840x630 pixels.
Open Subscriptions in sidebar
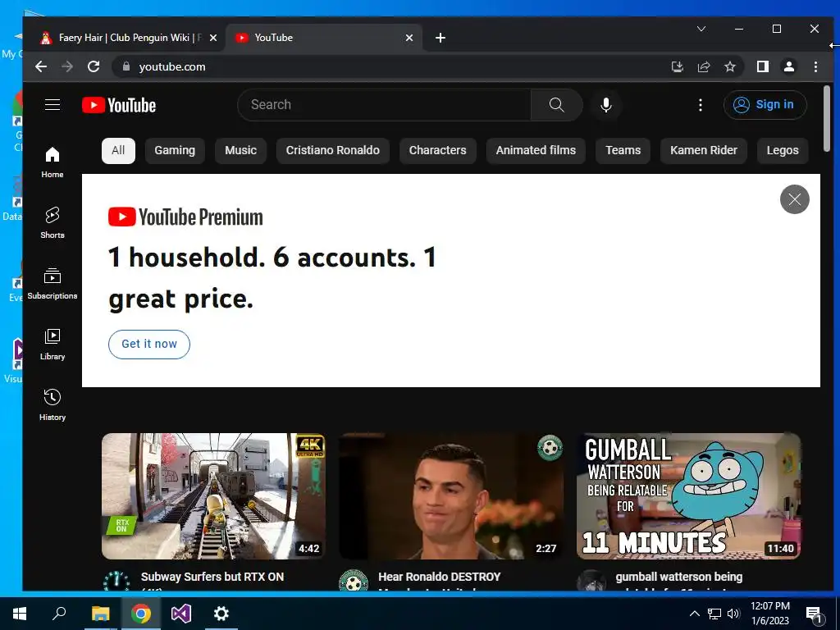52,283
